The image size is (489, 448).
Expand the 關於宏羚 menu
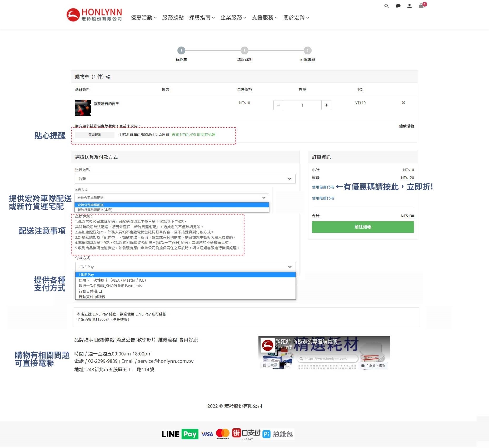click(x=296, y=18)
